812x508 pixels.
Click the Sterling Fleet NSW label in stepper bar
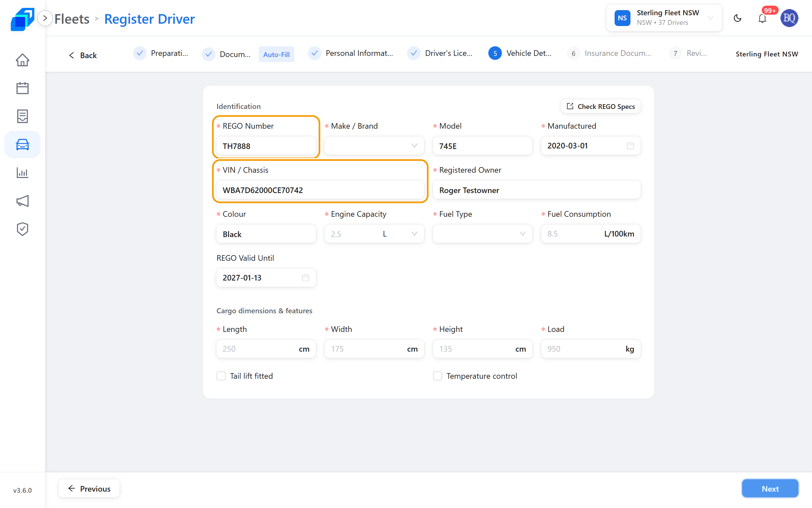tap(767, 54)
